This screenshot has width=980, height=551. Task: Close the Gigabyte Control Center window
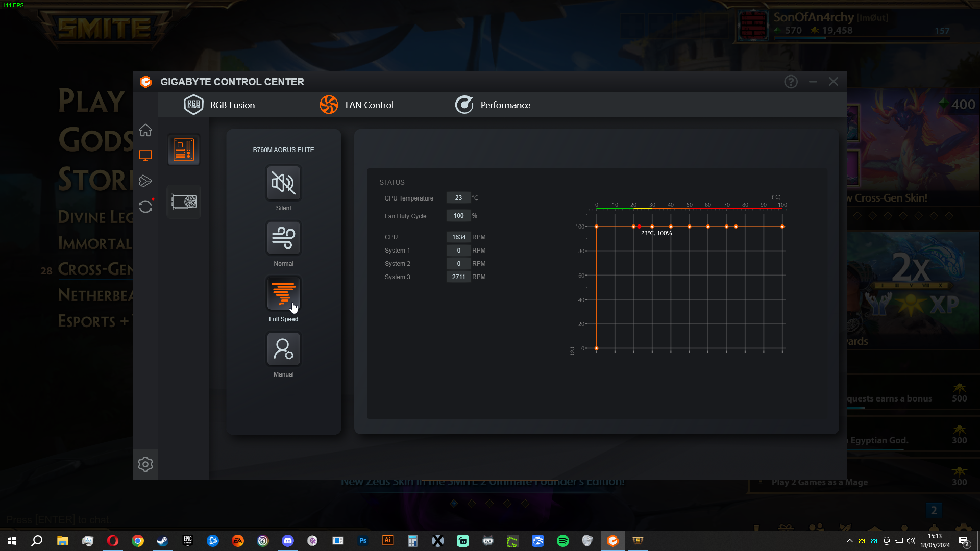834,82
